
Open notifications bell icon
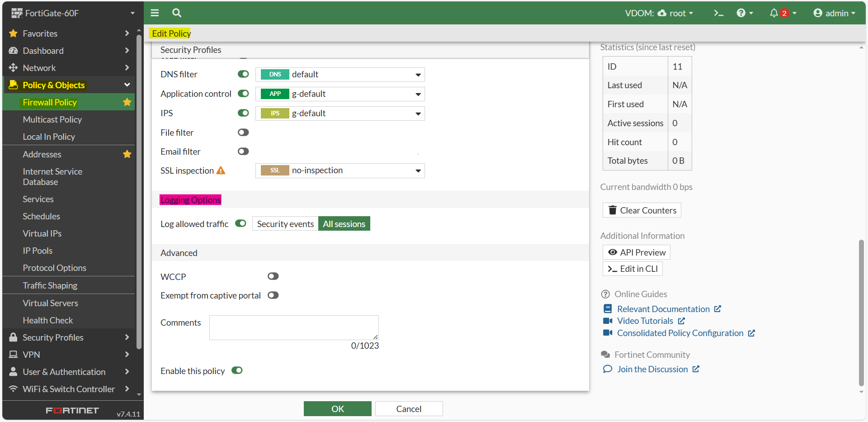774,13
